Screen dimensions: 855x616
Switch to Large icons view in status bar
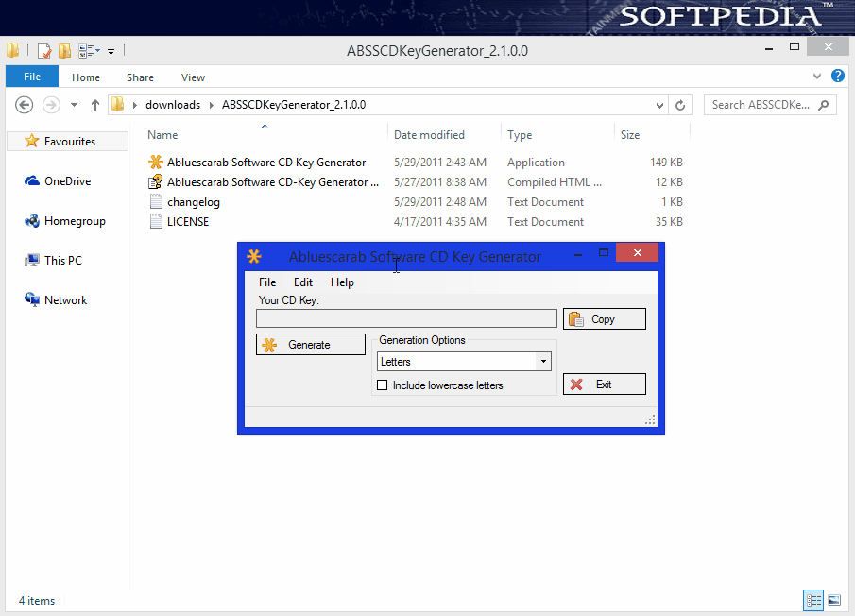coord(834,601)
